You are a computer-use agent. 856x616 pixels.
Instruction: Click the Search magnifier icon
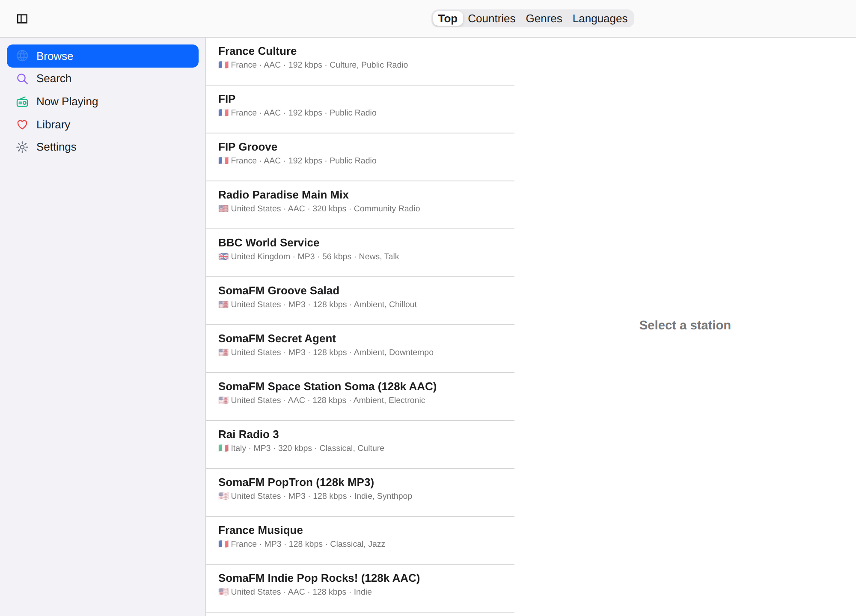click(22, 79)
